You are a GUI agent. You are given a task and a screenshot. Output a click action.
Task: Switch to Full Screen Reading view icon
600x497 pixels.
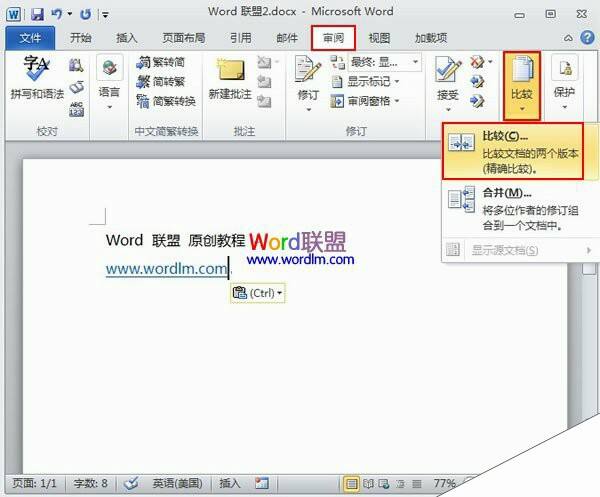point(368,484)
